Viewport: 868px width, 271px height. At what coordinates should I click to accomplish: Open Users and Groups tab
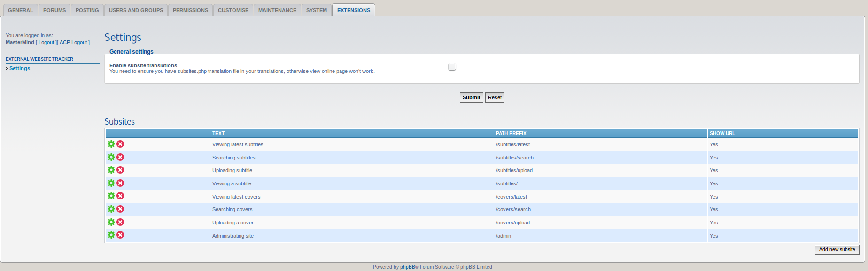point(136,10)
